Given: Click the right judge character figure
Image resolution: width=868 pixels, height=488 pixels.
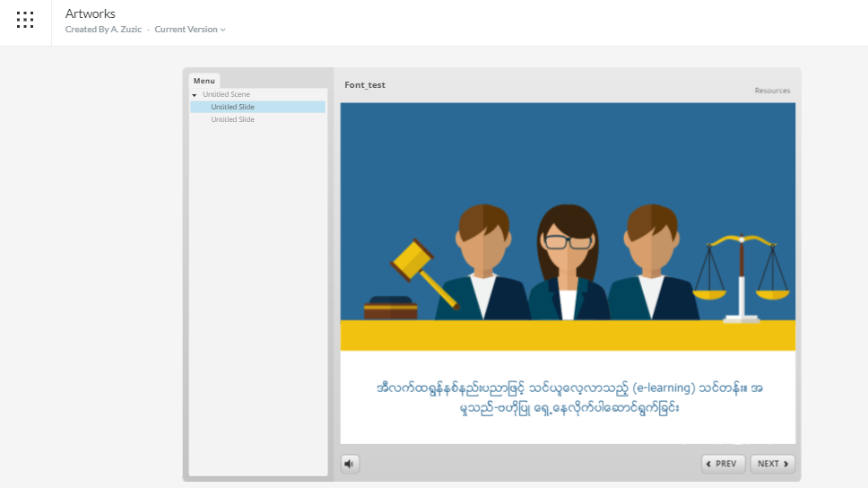Looking at the screenshot, I should (x=652, y=264).
